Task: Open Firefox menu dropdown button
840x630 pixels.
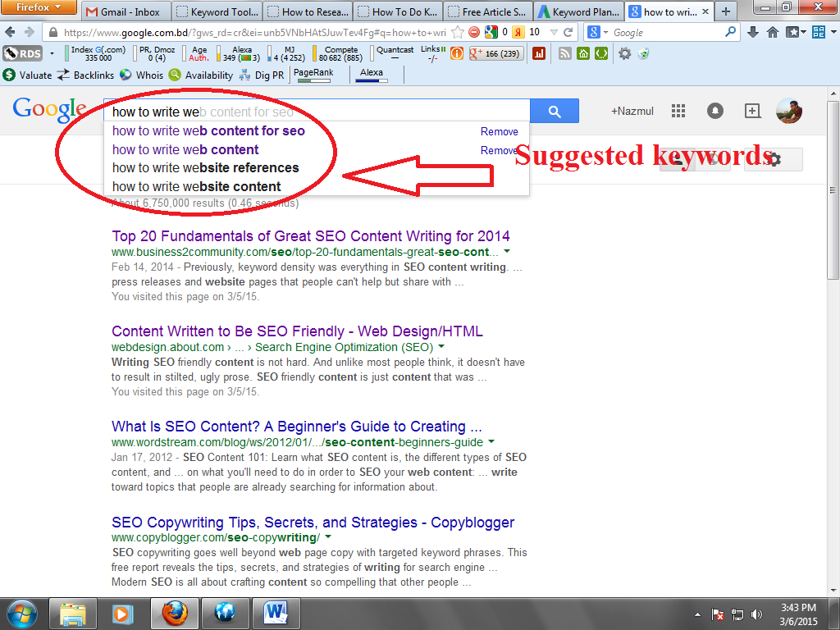Action: 39,7
